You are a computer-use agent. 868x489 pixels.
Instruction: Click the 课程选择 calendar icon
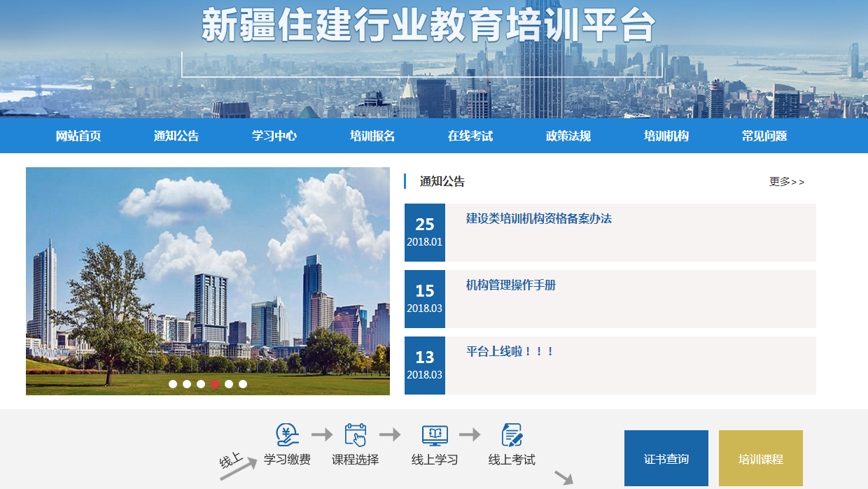coord(356,435)
